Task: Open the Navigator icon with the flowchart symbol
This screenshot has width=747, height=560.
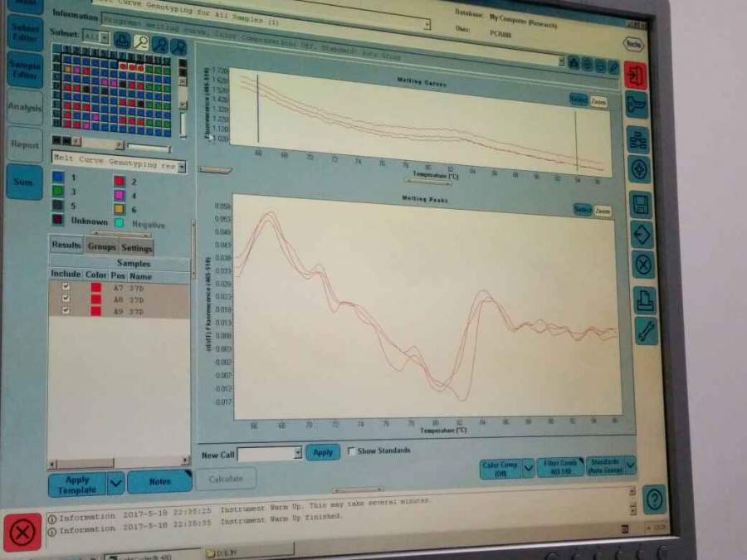Action: tap(638, 139)
